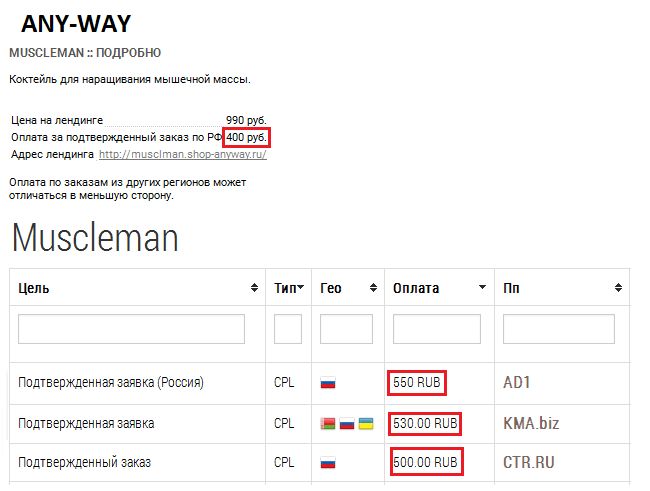
Task: Focus the Цель filter input field
Action: pos(131,329)
